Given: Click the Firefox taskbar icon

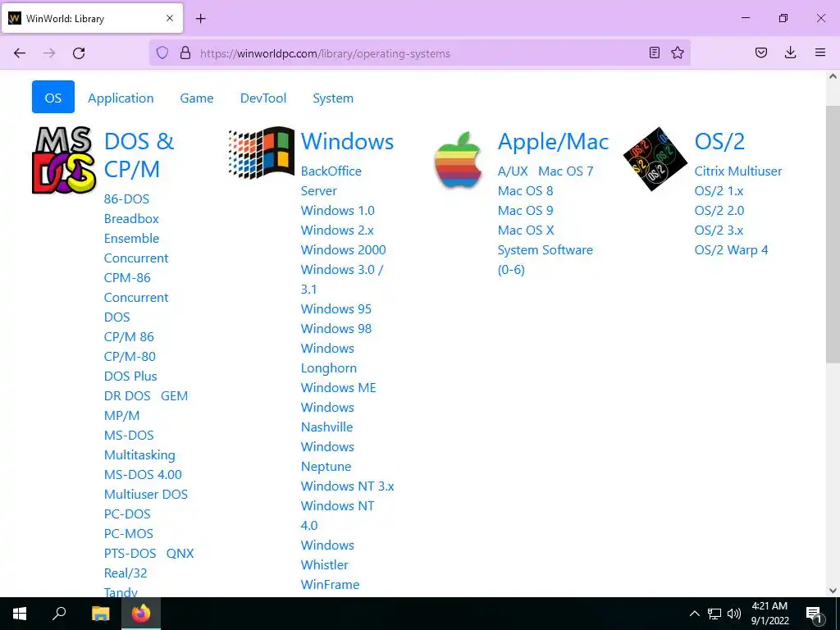Looking at the screenshot, I should [141, 614].
